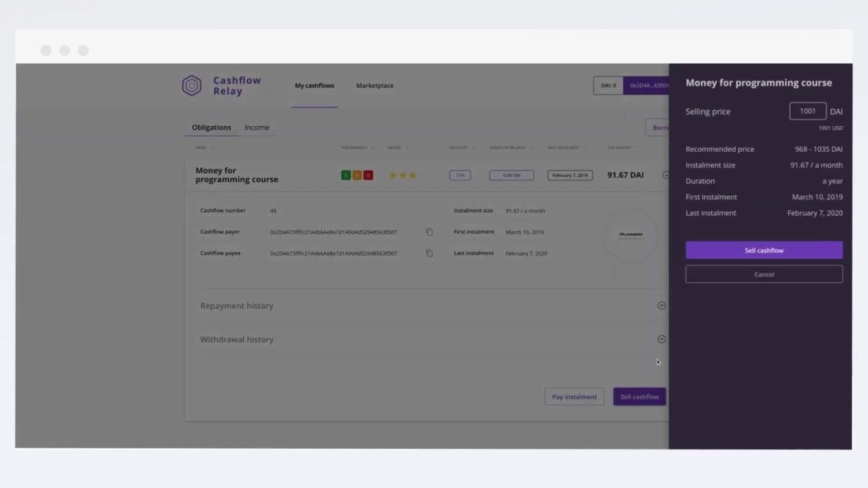Expand the Withdrawal history section
The image size is (868, 488).
[x=661, y=340]
